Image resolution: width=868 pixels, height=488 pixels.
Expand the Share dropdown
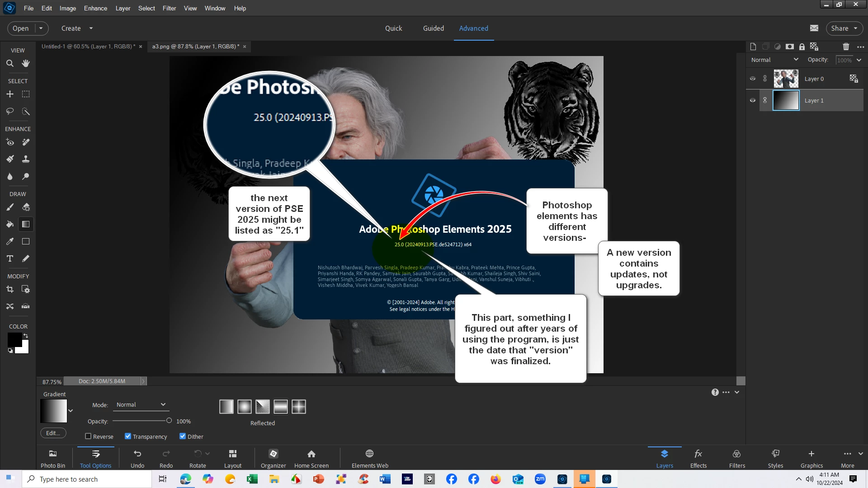[856, 28]
